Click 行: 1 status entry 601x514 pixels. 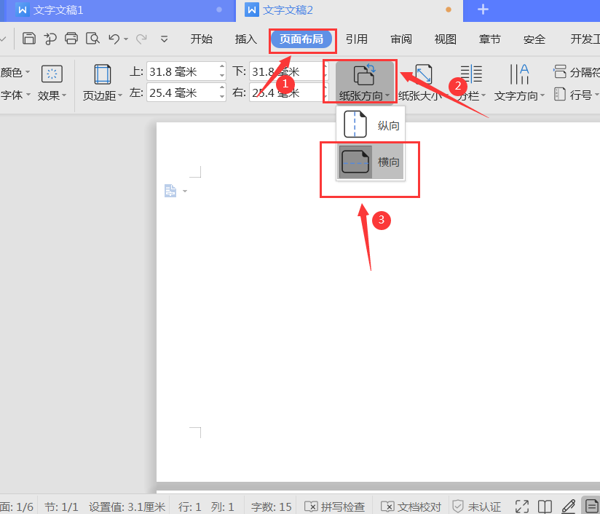coord(189,507)
